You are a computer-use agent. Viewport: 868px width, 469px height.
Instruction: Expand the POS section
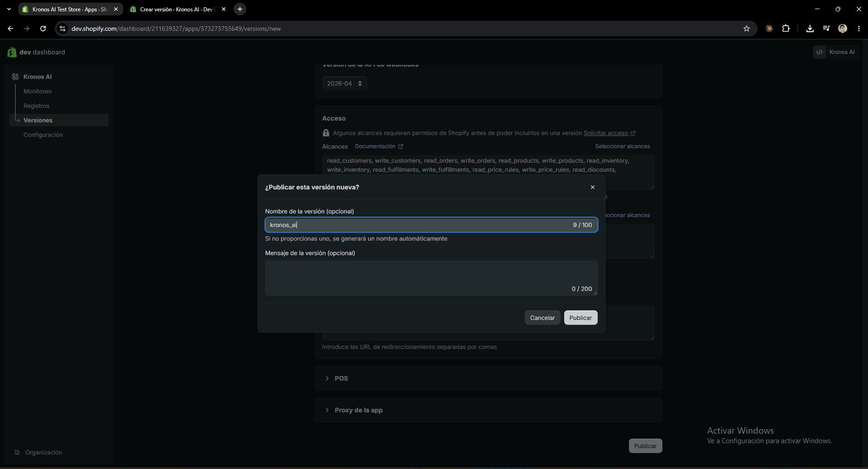488,378
